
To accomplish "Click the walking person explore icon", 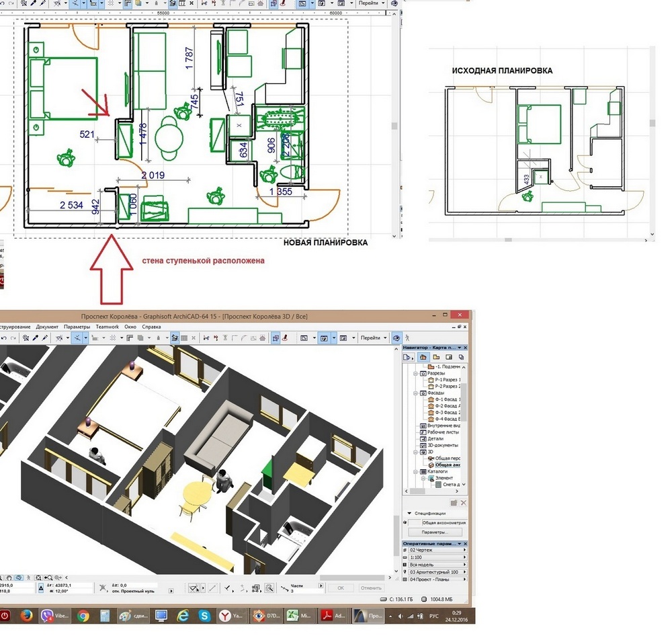I will pyautogui.click(x=407, y=337).
